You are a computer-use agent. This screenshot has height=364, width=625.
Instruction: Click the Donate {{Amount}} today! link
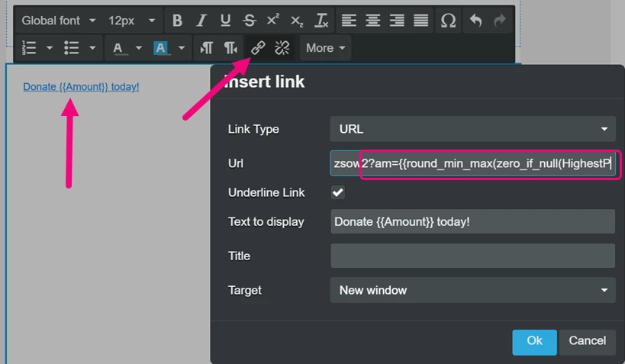click(x=81, y=87)
